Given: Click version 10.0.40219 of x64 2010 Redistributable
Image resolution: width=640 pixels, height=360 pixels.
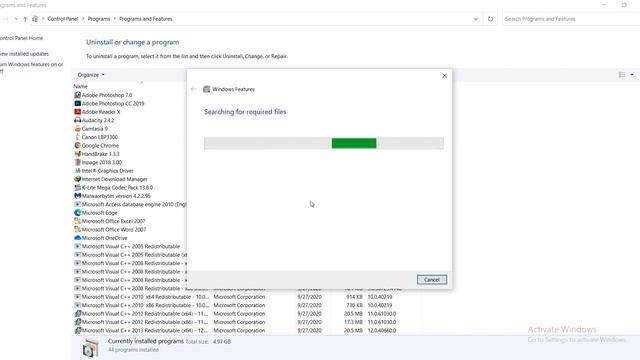Looking at the screenshot, I should click(380, 297).
